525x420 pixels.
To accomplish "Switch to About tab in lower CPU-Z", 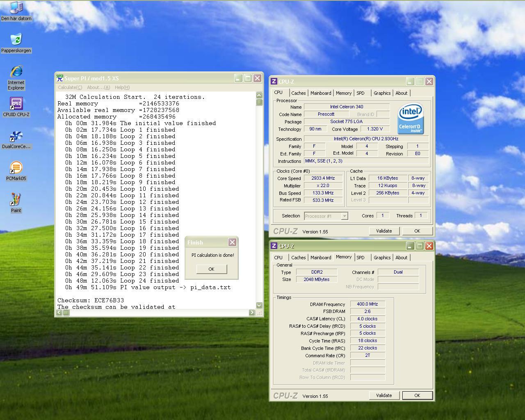I will tap(401, 258).
